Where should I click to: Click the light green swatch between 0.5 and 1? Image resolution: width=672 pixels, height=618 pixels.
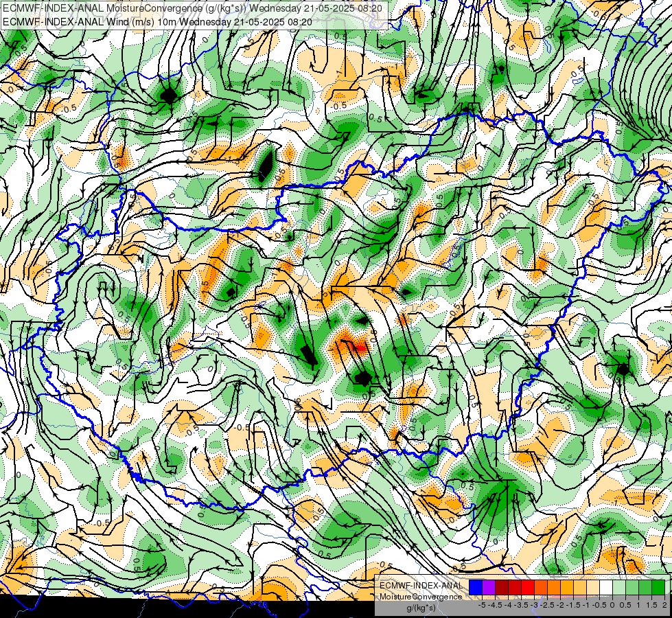pos(632,587)
